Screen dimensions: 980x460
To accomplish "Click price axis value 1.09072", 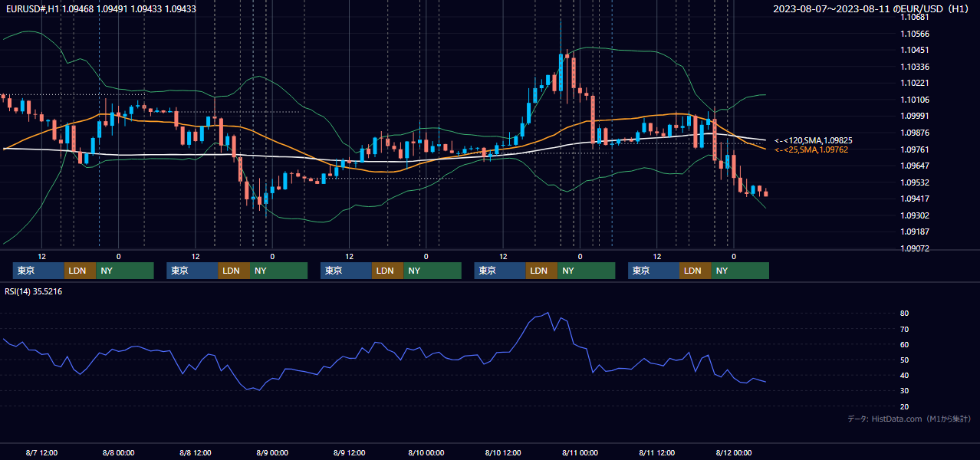I will (x=915, y=248).
